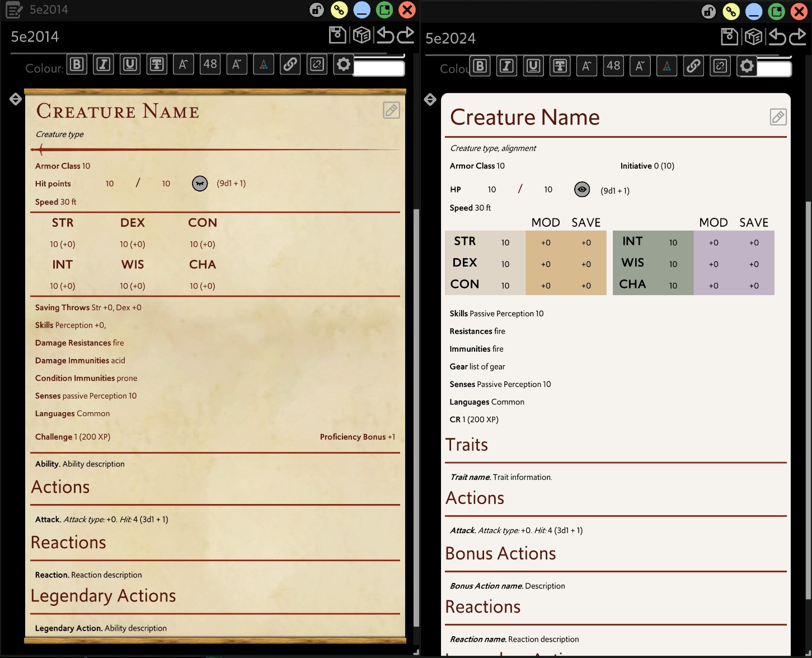Click the remove link icon in 5e2024 toolbar
The height and width of the screenshot is (658, 812).
click(x=720, y=66)
